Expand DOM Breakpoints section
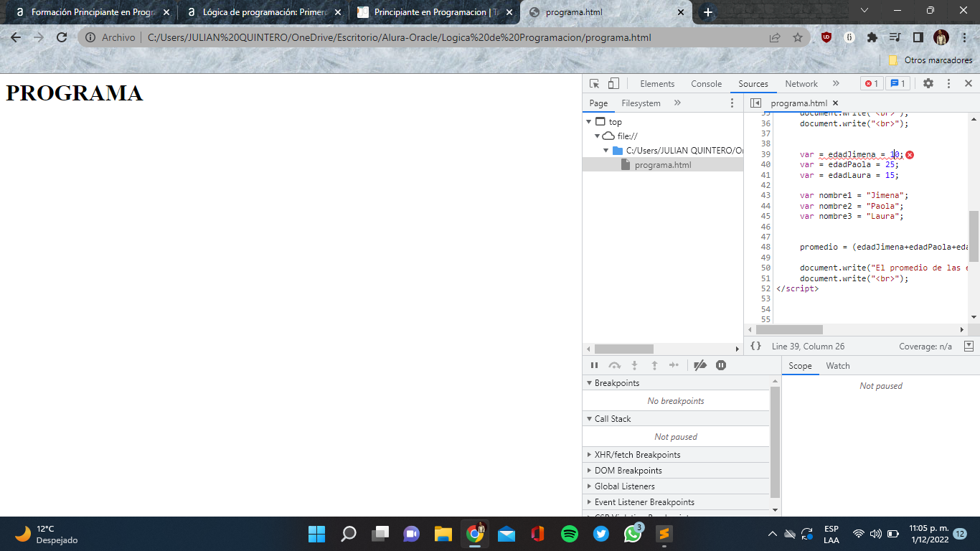 [x=676, y=471]
